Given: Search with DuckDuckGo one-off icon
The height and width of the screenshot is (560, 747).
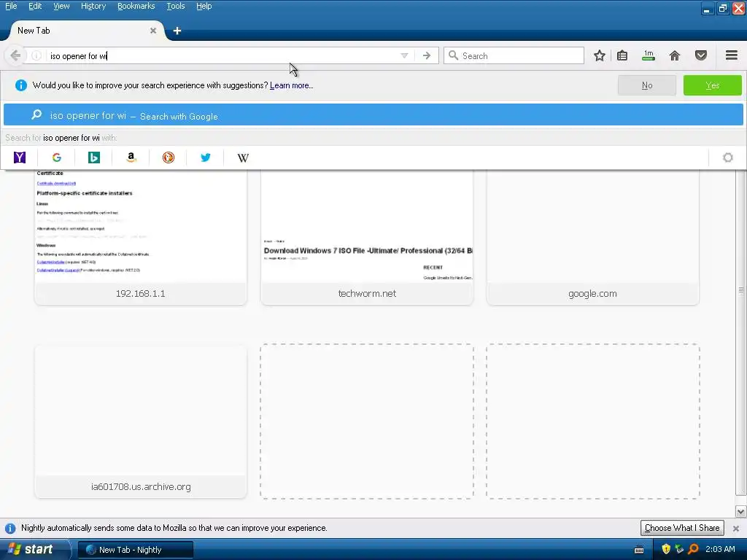Looking at the screenshot, I should tap(169, 157).
